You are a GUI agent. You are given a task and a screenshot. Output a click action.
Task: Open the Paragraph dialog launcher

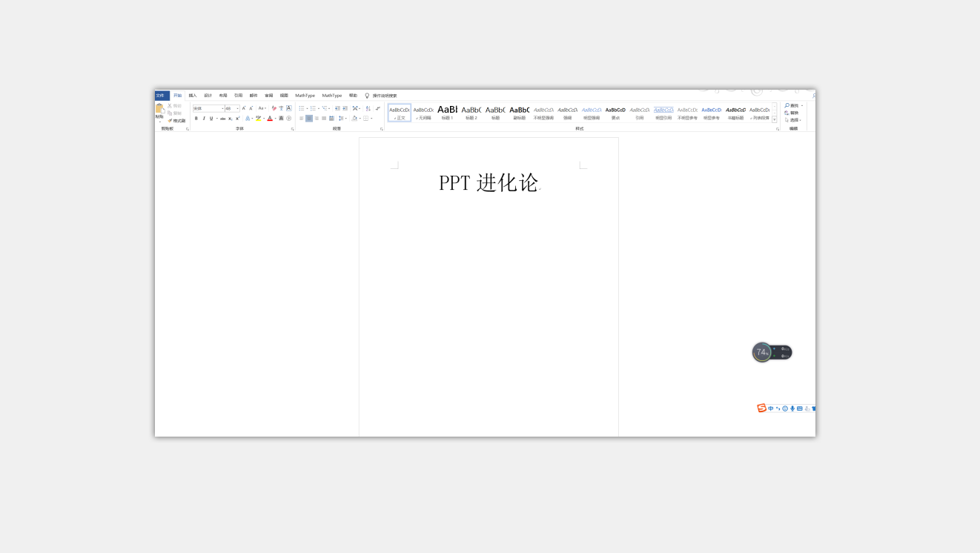(x=382, y=129)
